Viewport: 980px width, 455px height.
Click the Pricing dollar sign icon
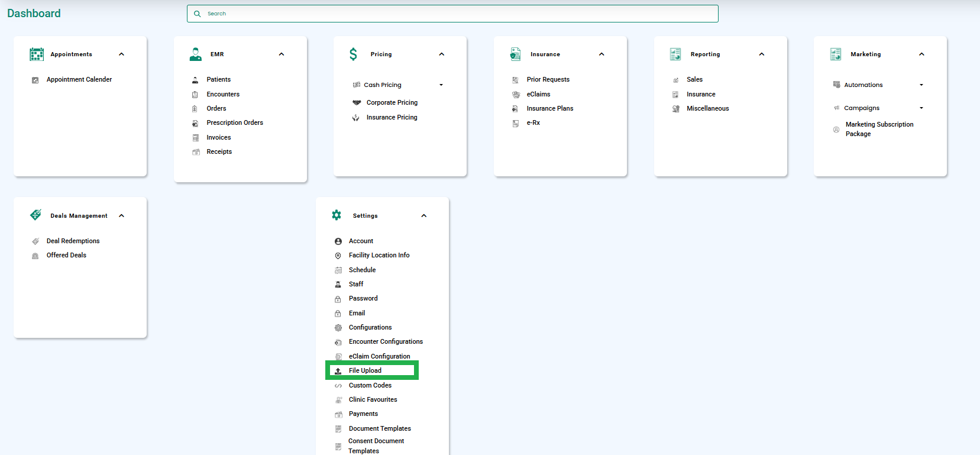tap(353, 54)
